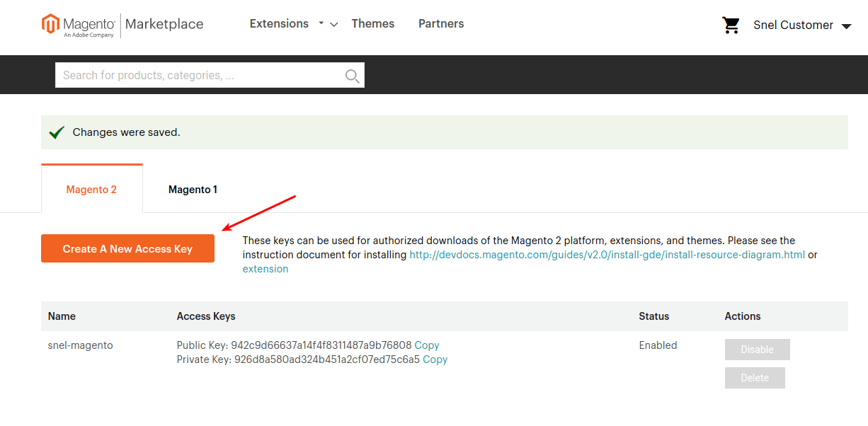Switch to the Magento 1 tab

(193, 190)
